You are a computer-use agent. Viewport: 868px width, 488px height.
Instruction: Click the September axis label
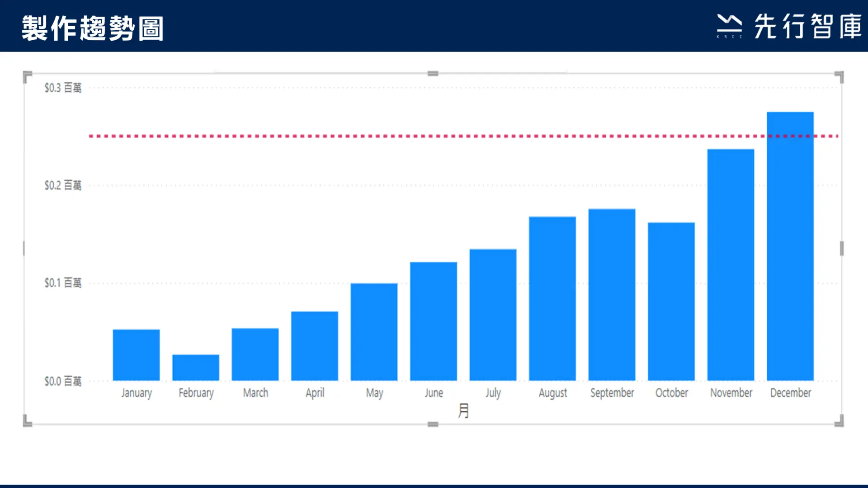(612, 393)
